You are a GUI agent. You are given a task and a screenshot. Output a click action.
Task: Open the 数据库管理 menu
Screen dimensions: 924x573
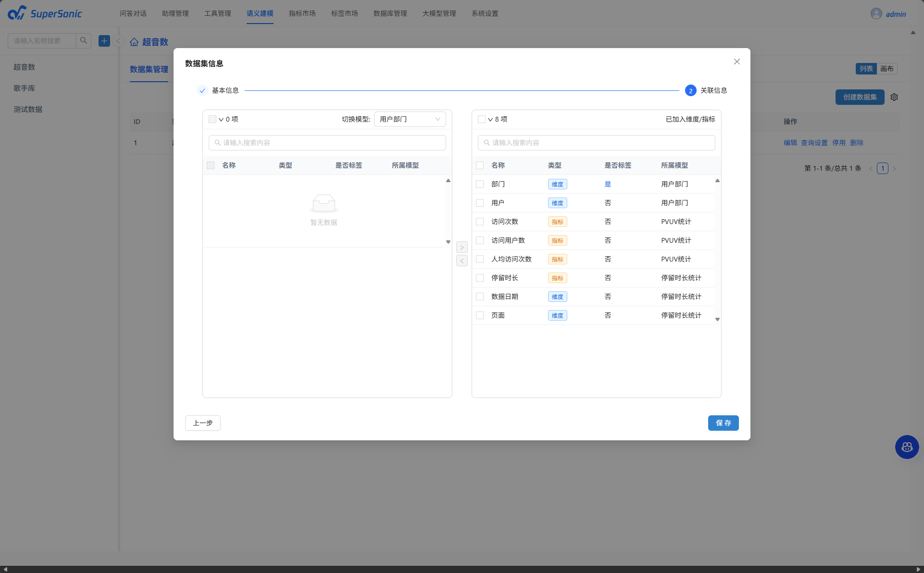click(x=390, y=13)
